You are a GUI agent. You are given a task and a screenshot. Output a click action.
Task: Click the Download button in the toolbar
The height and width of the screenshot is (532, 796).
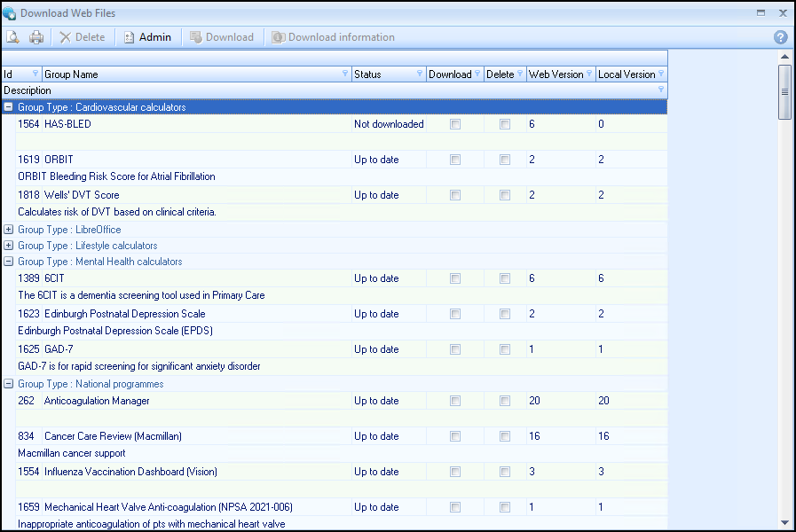tap(222, 37)
